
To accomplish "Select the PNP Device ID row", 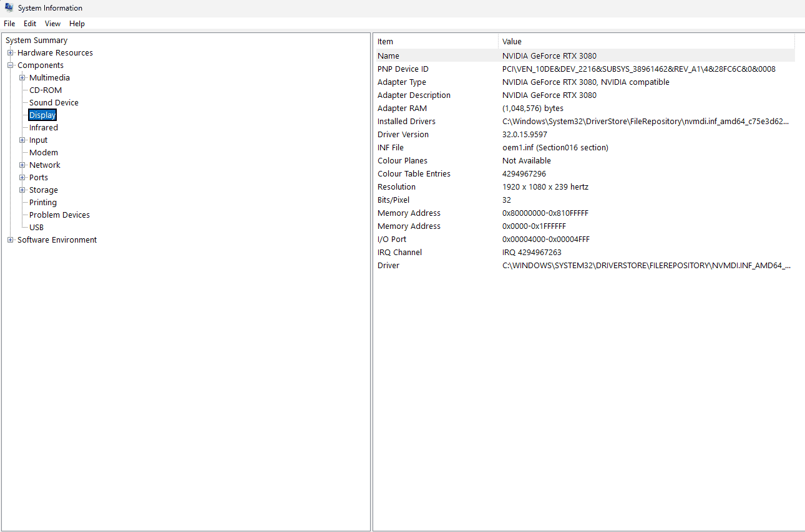I will (x=584, y=69).
